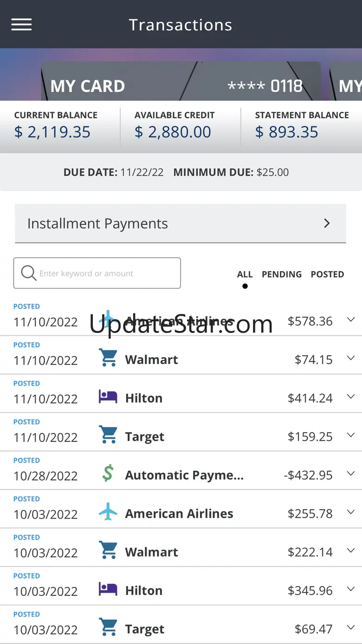Filter transactions by PENDING

tap(282, 274)
